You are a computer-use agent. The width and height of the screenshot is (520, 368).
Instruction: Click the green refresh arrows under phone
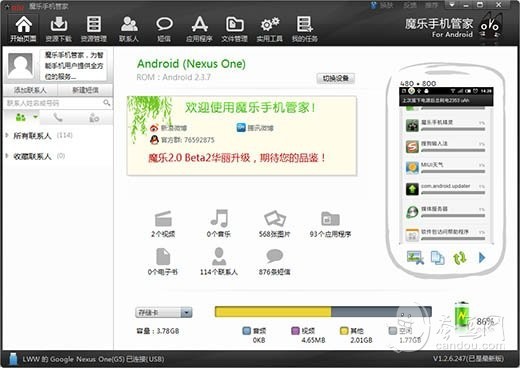click(x=460, y=258)
